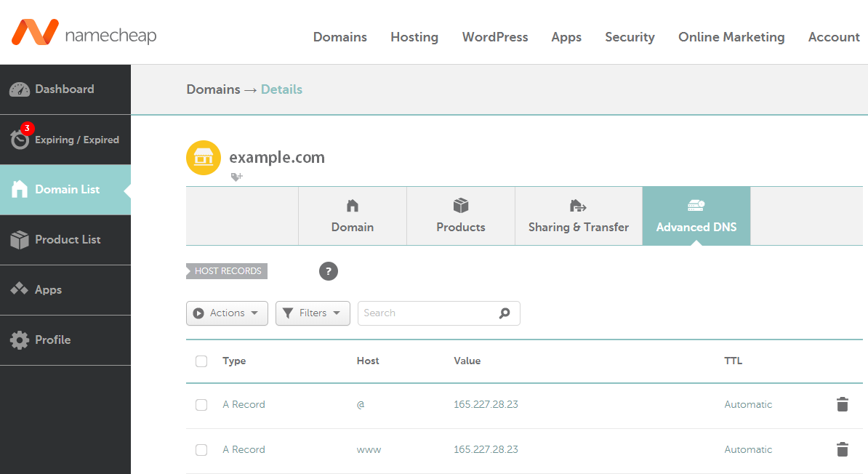Screen dimensions: 868x474
Task: Click the tag icon under example.com
Action: click(236, 176)
